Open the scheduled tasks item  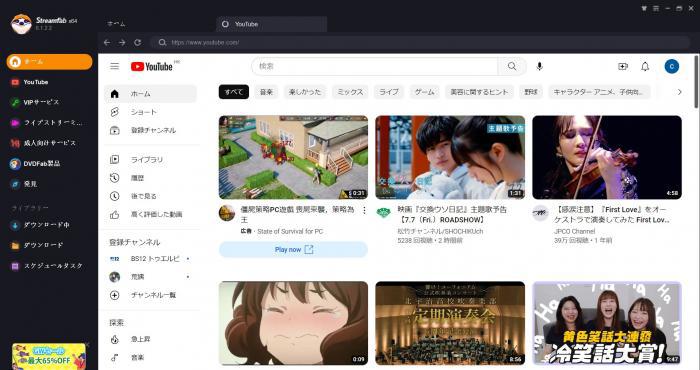coord(47,266)
